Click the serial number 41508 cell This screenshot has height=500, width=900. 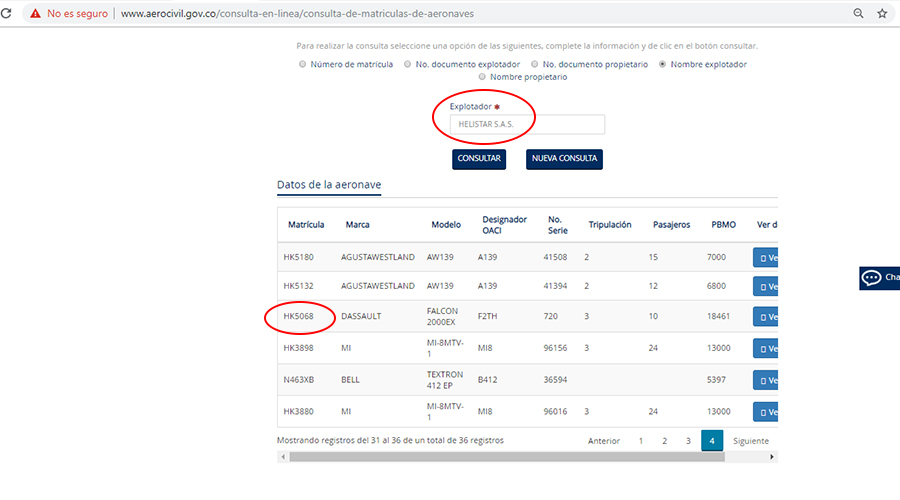pos(555,257)
